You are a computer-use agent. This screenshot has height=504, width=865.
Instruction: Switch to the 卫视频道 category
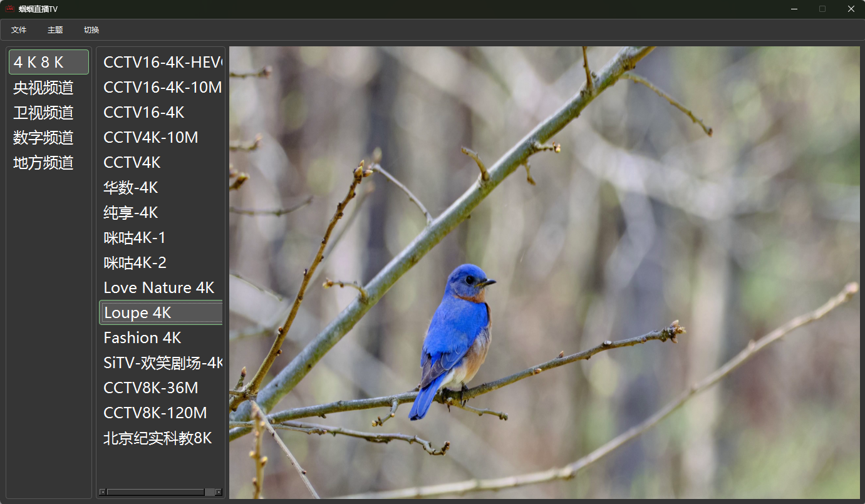[x=44, y=113]
